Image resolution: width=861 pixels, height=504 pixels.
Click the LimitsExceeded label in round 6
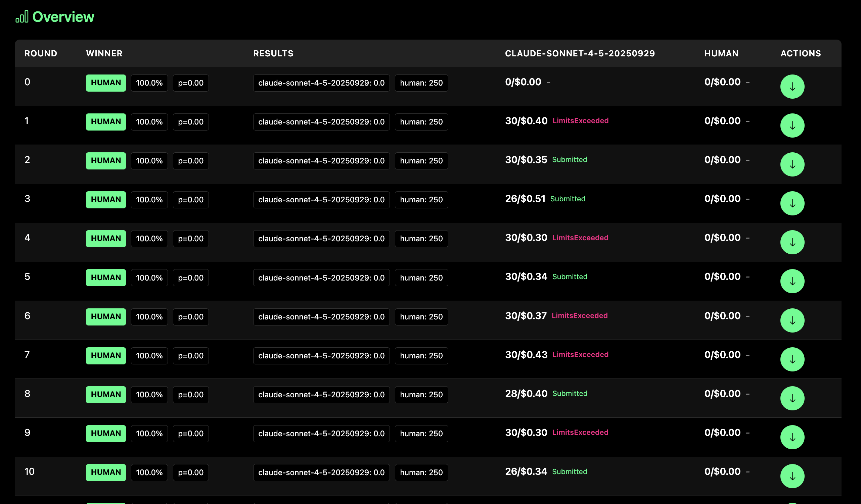[580, 315]
